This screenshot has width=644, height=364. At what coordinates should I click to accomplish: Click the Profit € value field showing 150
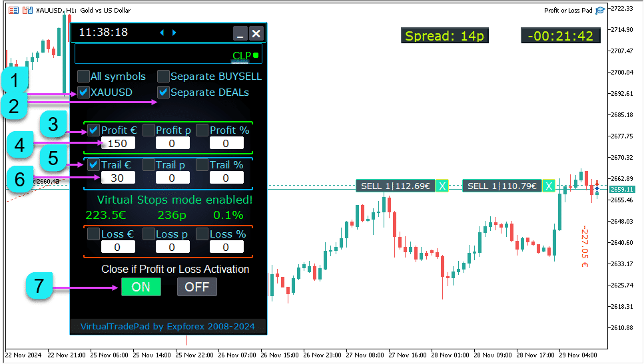coord(118,143)
